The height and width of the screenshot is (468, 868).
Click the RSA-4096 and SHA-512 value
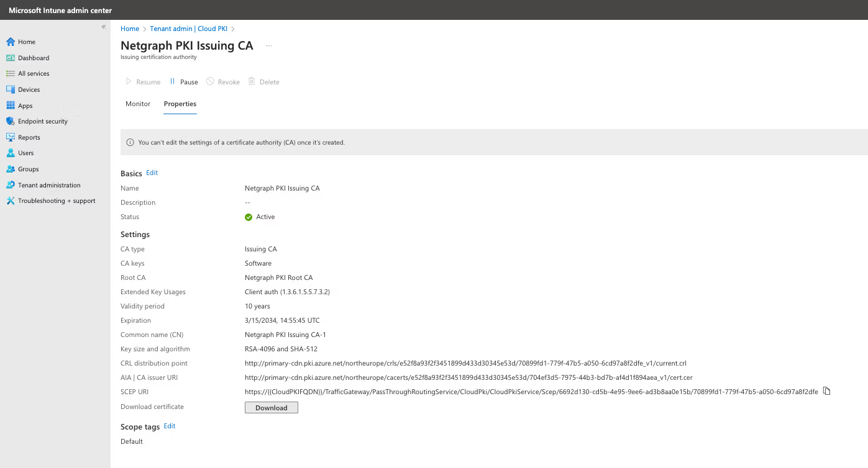pyautogui.click(x=281, y=349)
